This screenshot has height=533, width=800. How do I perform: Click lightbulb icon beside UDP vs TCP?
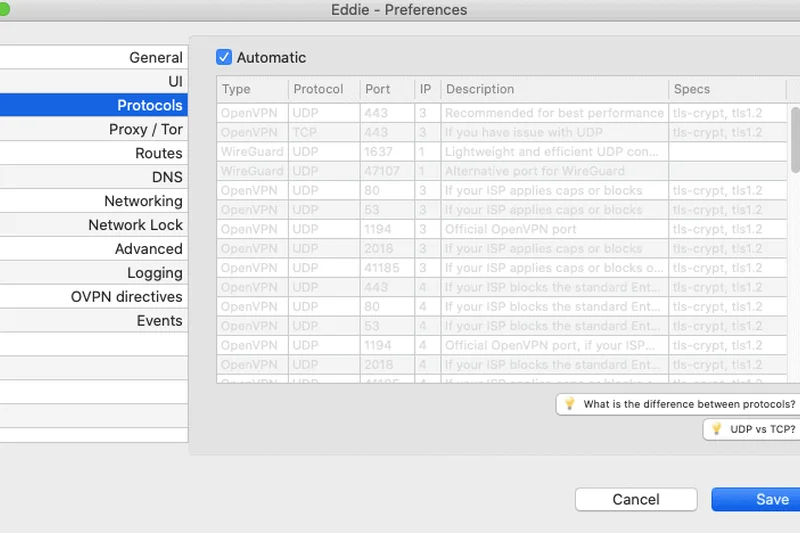pyautogui.click(x=716, y=429)
